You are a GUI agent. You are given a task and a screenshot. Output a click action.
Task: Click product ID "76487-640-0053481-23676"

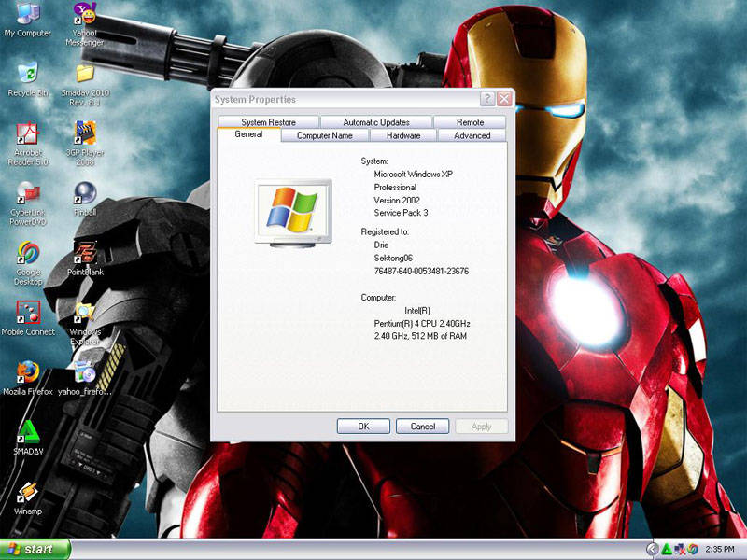(421, 271)
